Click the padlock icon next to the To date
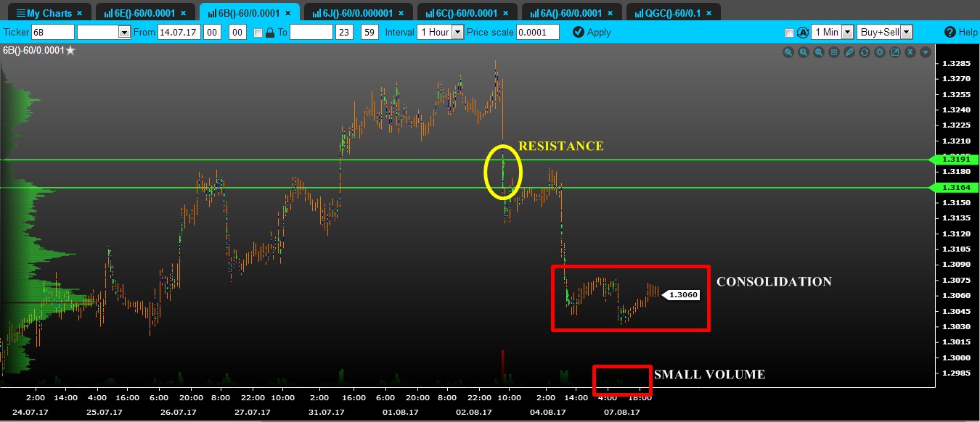The height and width of the screenshot is (422, 980). point(270,32)
